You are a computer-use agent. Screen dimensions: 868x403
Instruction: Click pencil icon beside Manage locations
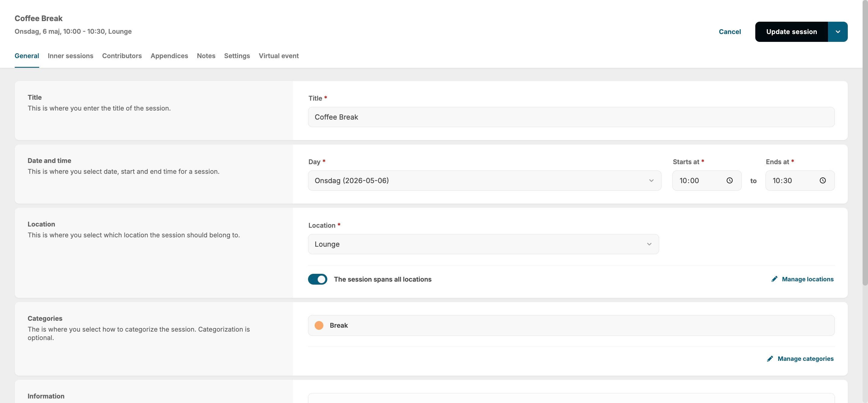click(x=774, y=279)
